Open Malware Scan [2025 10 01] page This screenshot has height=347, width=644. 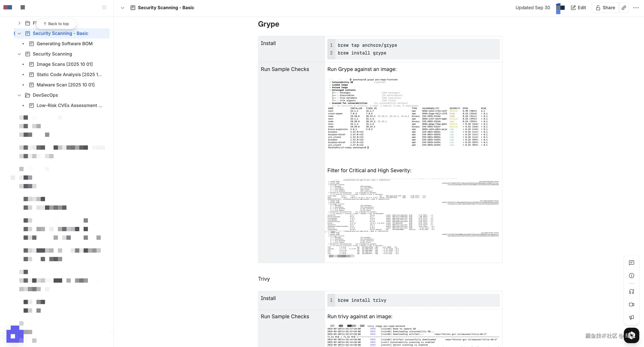(66, 85)
